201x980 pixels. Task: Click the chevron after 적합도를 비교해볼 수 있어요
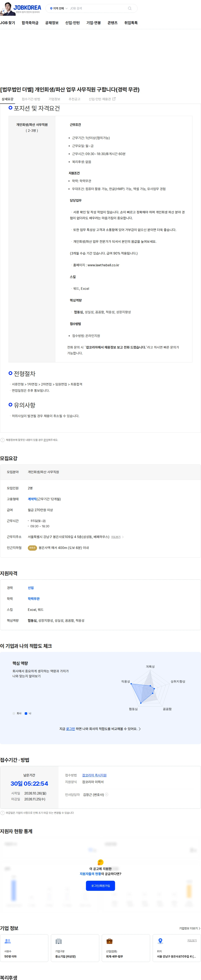pyautogui.click(x=140, y=729)
